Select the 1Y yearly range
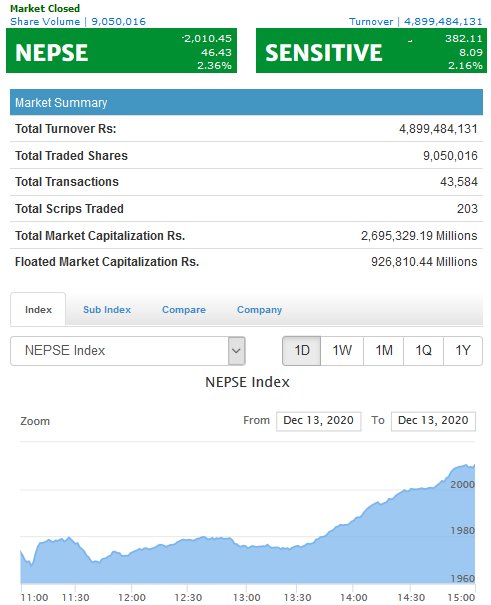This screenshot has height=605, width=491. point(463,351)
